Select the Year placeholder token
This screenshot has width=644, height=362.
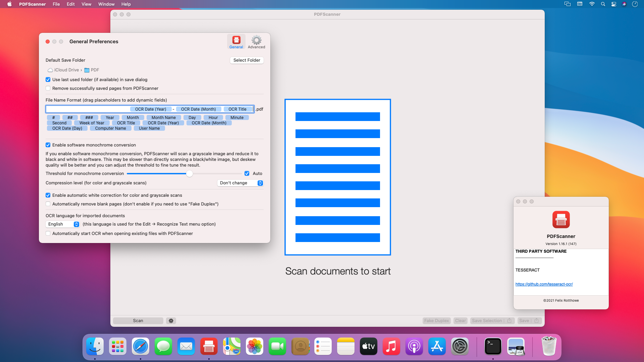tap(110, 118)
